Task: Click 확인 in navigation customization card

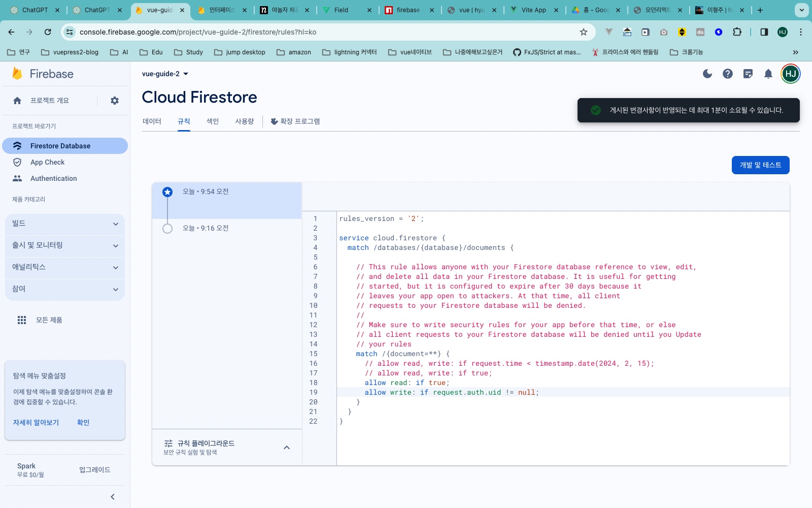Action: point(83,423)
